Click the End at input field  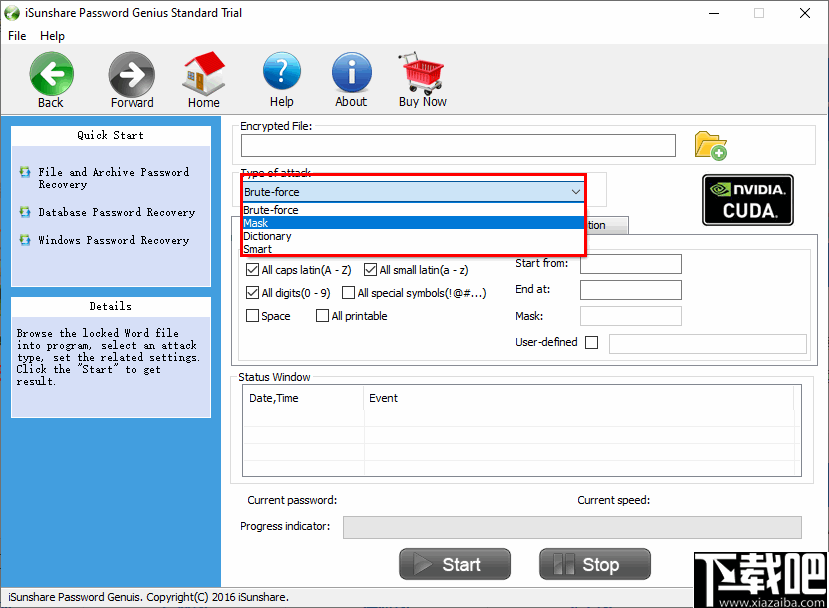point(631,290)
